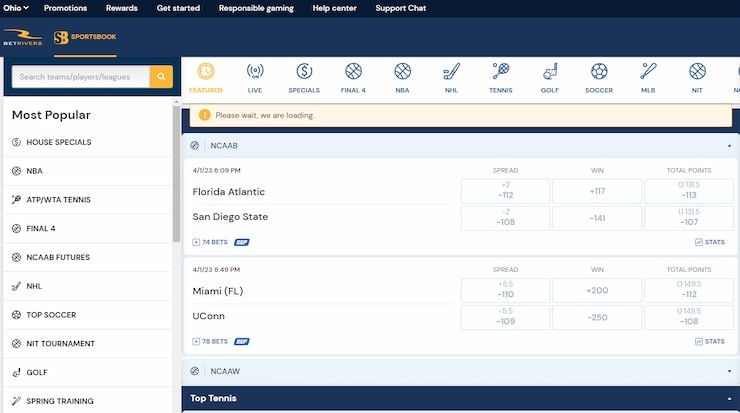Select UConn -250 win bet
The width and height of the screenshot is (740, 413).
coord(597,317)
